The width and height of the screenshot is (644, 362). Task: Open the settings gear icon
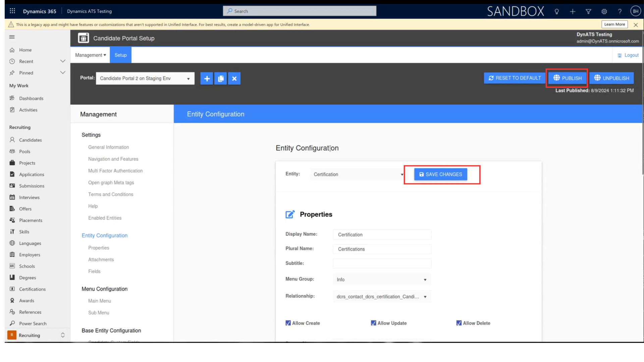(x=604, y=11)
